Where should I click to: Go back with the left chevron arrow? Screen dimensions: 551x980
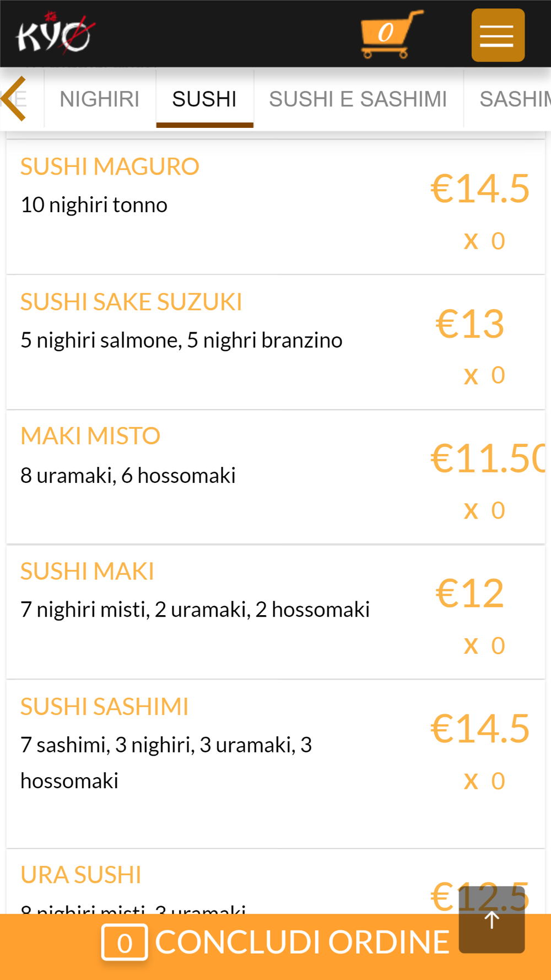tap(14, 99)
